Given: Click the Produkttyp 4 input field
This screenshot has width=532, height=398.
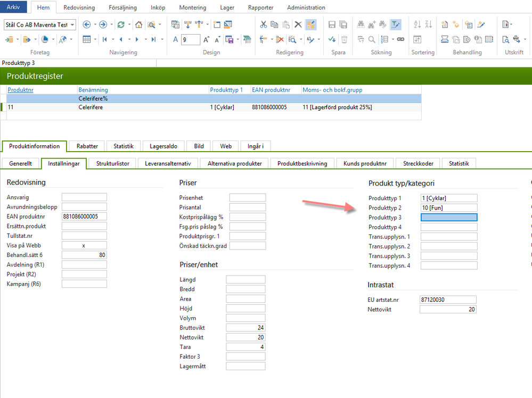Looking at the screenshot, I should coord(449,227).
